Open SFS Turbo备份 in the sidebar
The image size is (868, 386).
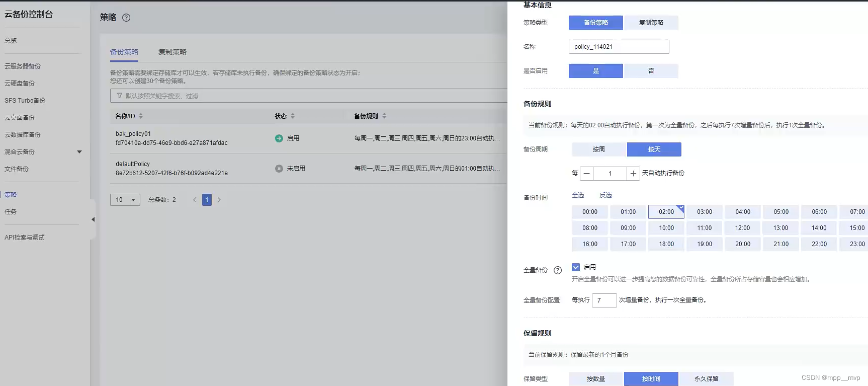25,101
